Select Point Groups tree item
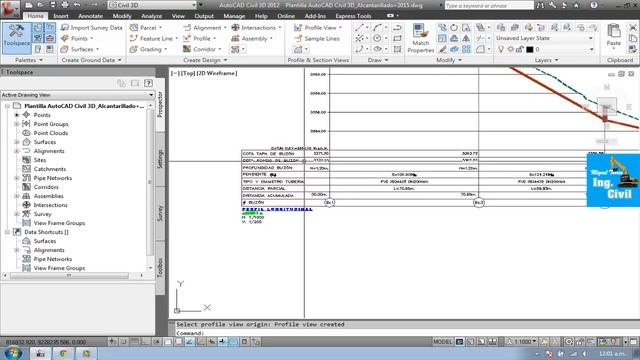Image resolution: width=640 pixels, height=360 pixels. 51,124
